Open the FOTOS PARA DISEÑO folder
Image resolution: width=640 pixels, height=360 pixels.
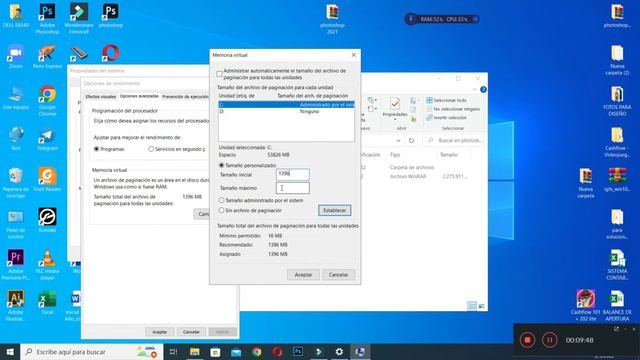[x=617, y=101]
